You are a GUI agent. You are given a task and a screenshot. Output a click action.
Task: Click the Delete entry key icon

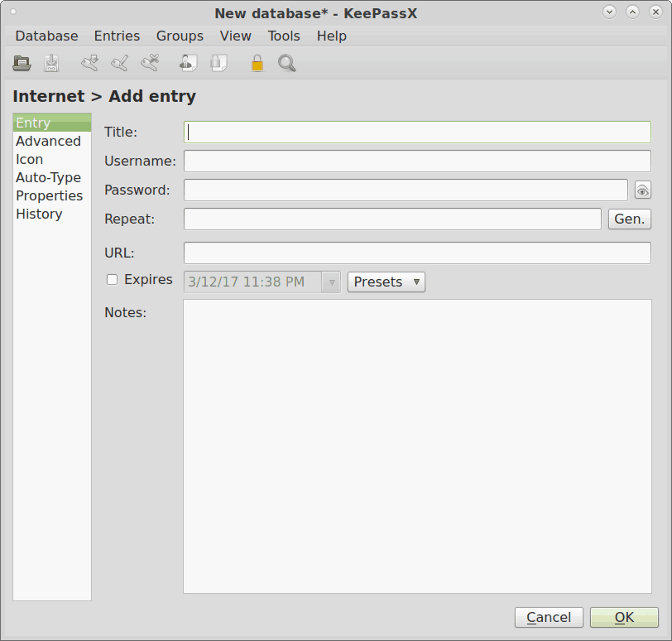tap(150, 63)
